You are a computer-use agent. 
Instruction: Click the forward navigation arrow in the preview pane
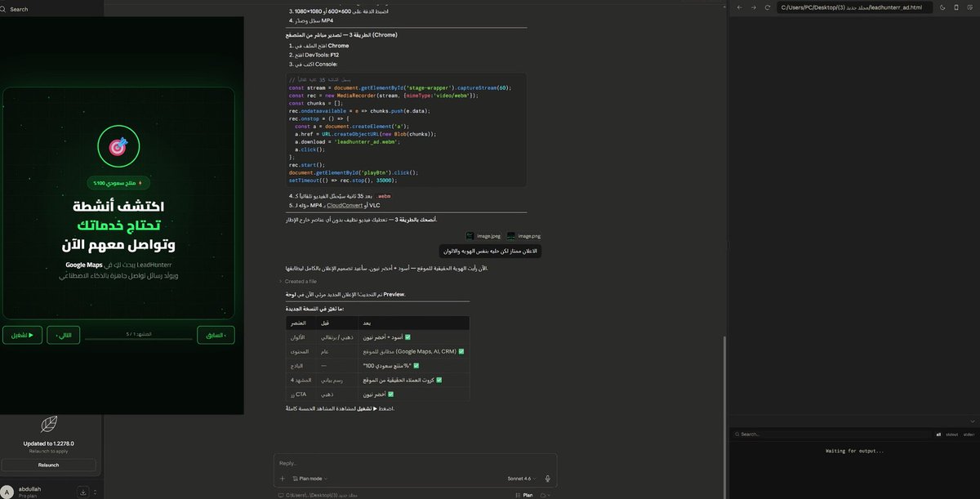[x=753, y=7]
